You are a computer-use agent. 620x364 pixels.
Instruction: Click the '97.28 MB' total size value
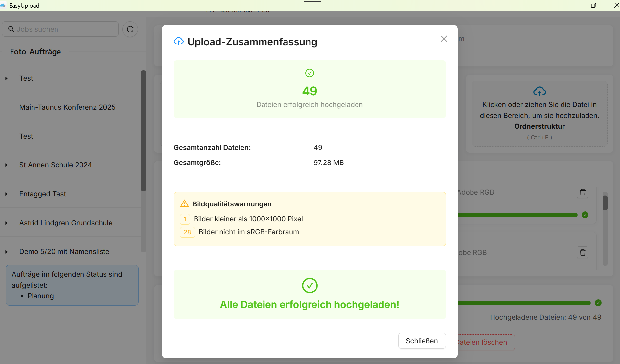[329, 163]
